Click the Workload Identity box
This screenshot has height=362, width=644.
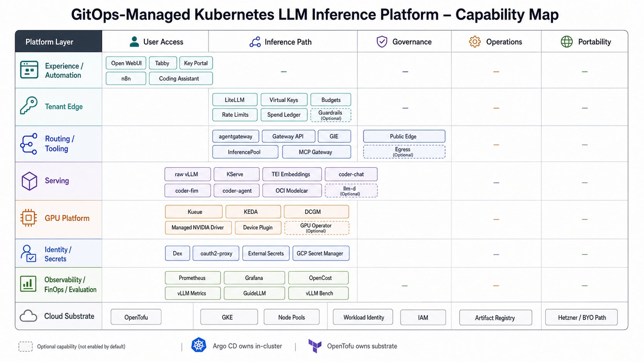tap(363, 317)
